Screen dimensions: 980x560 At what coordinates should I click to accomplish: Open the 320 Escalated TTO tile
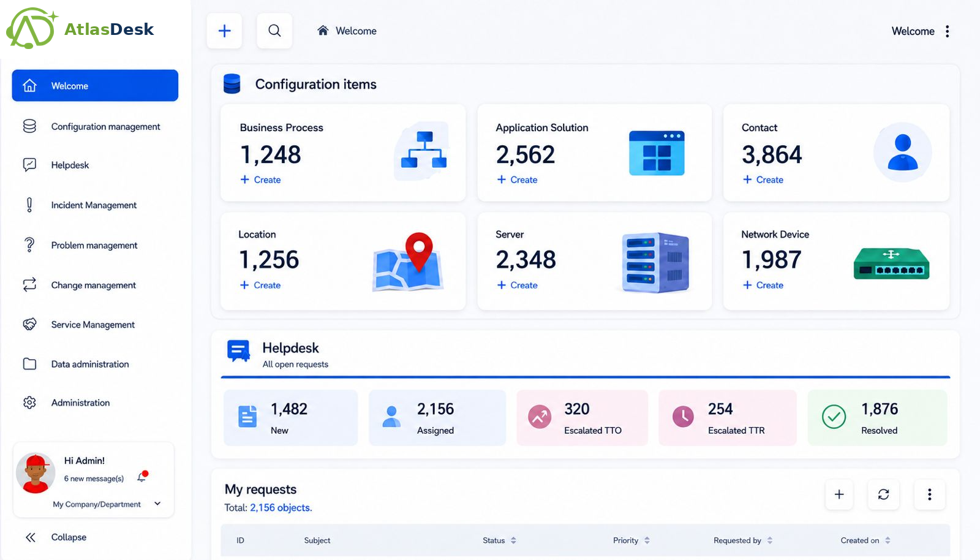pyautogui.click(x=582, y=418)
